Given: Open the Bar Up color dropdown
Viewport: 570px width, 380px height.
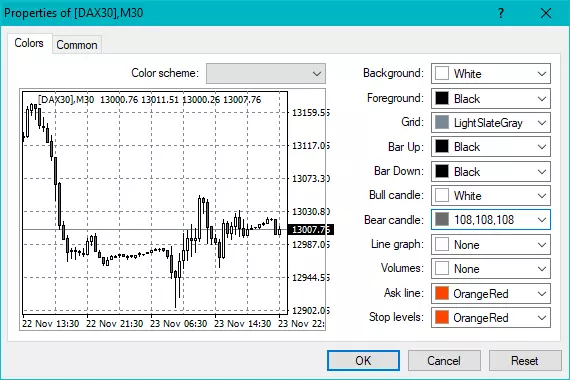Looking at the screenshot, I should pos(491,147).
